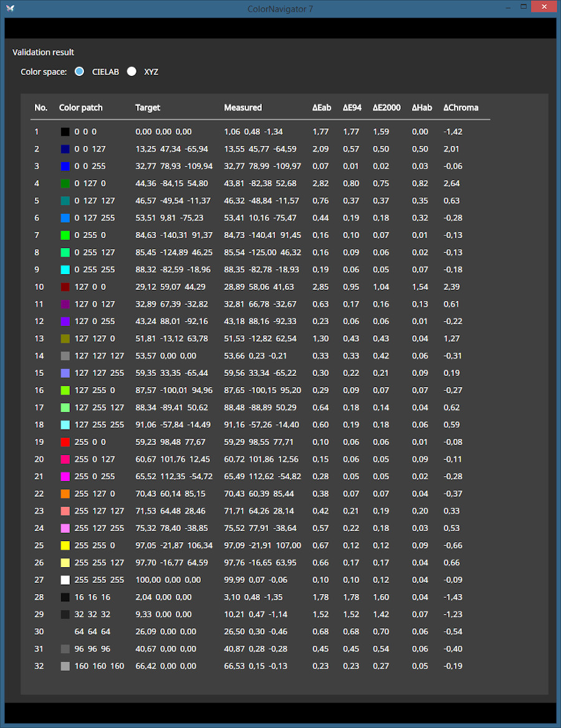This screenshot has height=728, width=561.
Task: Click the pure red 255 0 0 swatch
Action: (65, 442)
